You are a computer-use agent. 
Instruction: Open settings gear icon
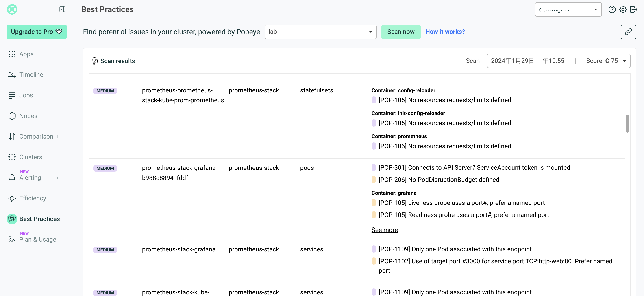(x=623, y=9)
